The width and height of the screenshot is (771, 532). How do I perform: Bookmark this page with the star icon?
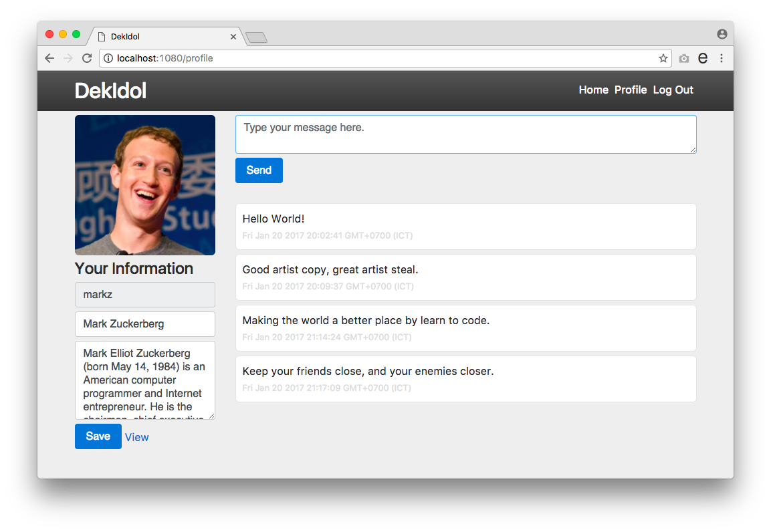coord(663,58)
